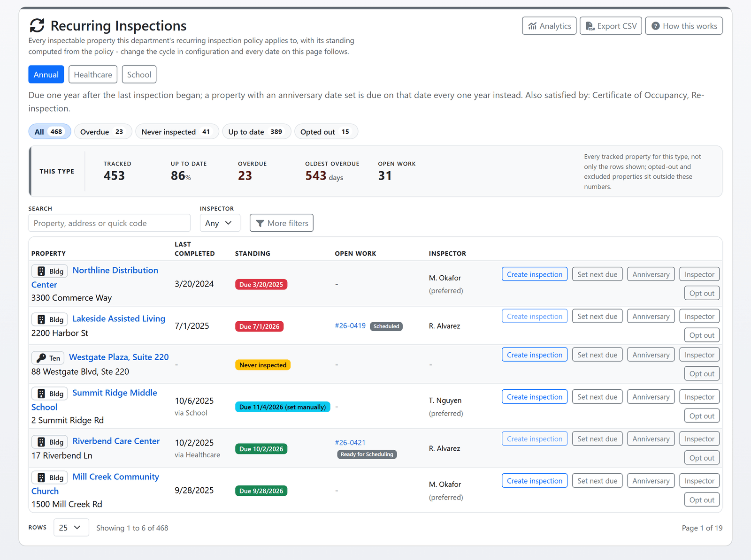Viewport: 751px width, 560px height.
Task: Filter by Up to date 389 pill
Action: pos(257,132)
